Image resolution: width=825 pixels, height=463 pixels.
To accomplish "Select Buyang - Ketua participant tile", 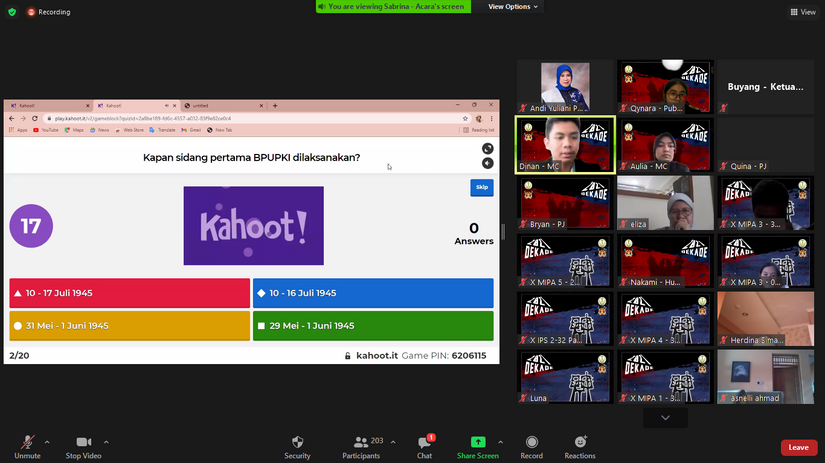I will tap(765, 87).
